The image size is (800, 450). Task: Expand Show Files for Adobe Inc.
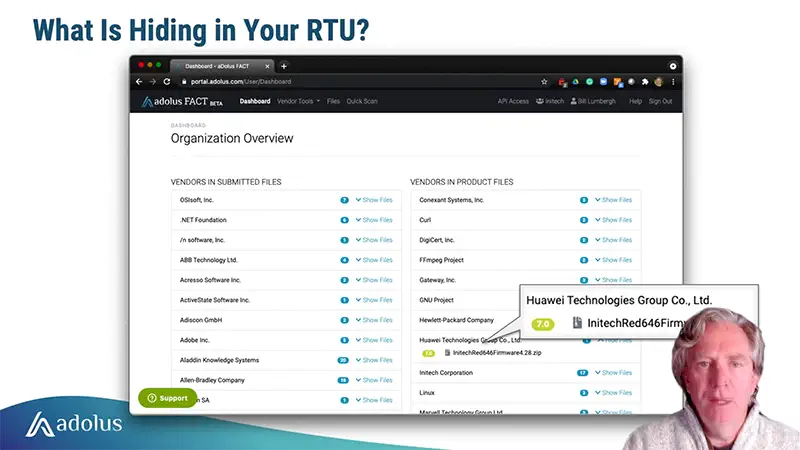pos(374,340)
